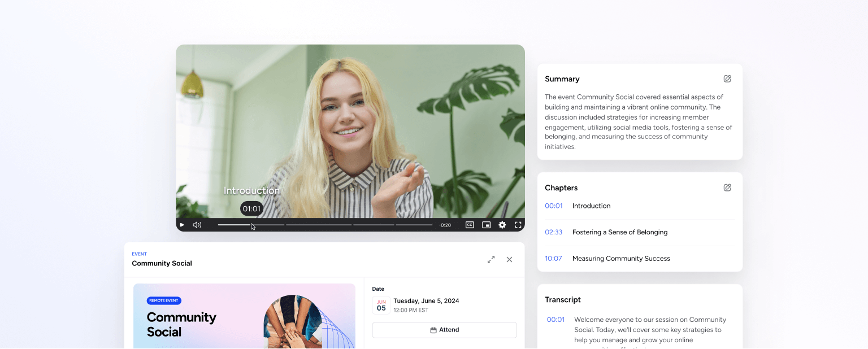The height and width of the screenshot is (349, 868).
Task: Edit the Summary section
Action: [x=727, y=78]
